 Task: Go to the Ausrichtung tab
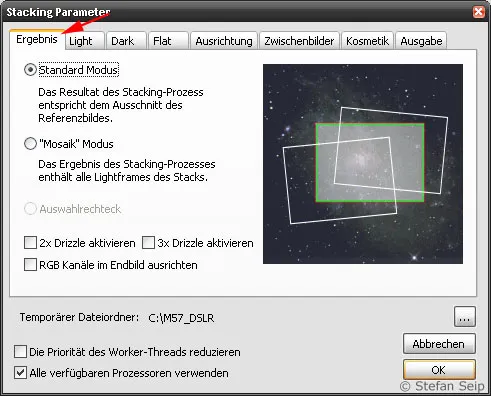[224, 41]
